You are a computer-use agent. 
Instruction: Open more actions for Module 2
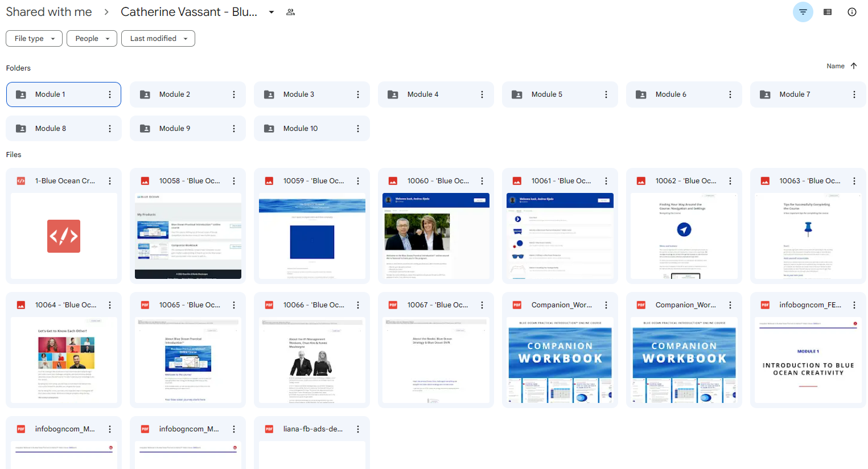tap(234, 94)
